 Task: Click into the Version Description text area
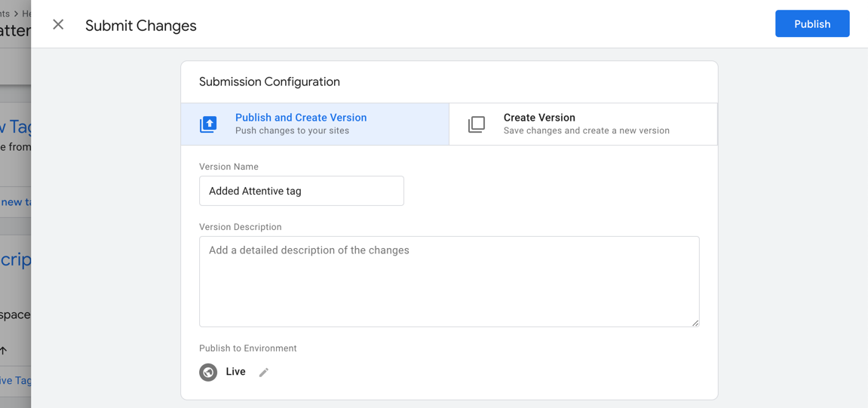pos(449,281)
